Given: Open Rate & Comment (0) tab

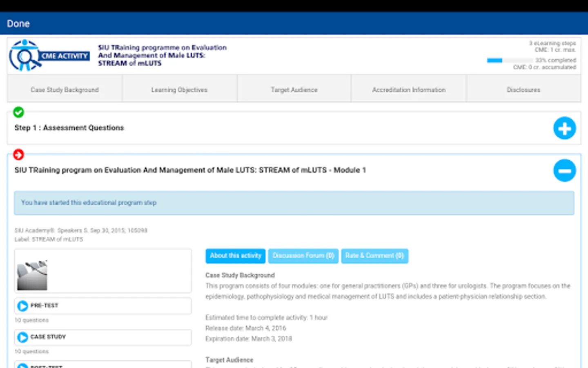Looking at the screenshot, I should tap(374, 256).
